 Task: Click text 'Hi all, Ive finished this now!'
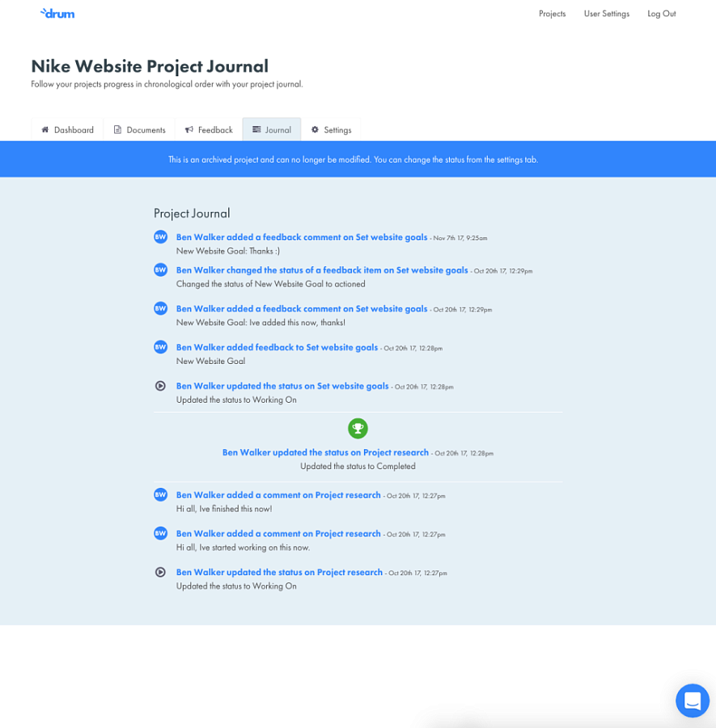point(224,509)
